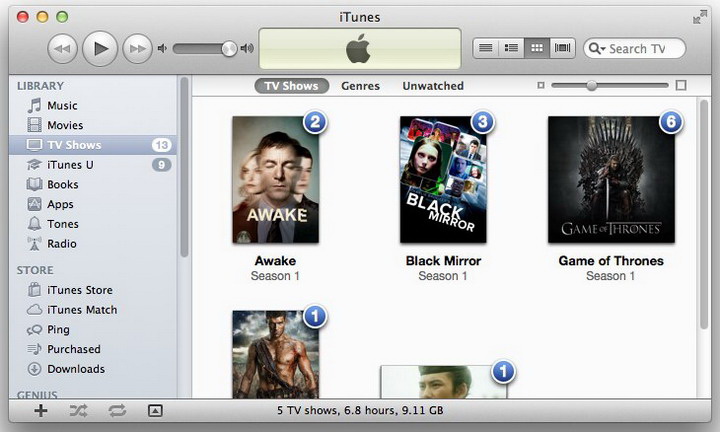Click the sidebar scrollbar
The image size is (720, 432).
pyautogui.click(x=184, y=168)
